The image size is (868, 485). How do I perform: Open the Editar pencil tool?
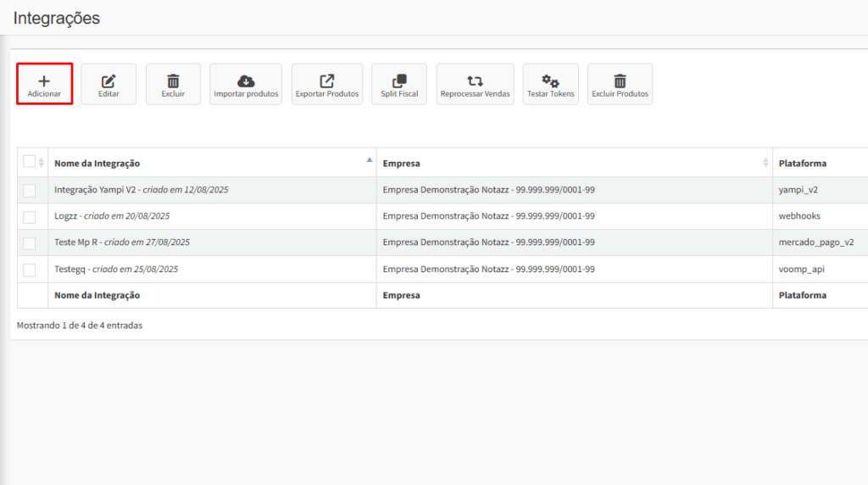(108, 81)
